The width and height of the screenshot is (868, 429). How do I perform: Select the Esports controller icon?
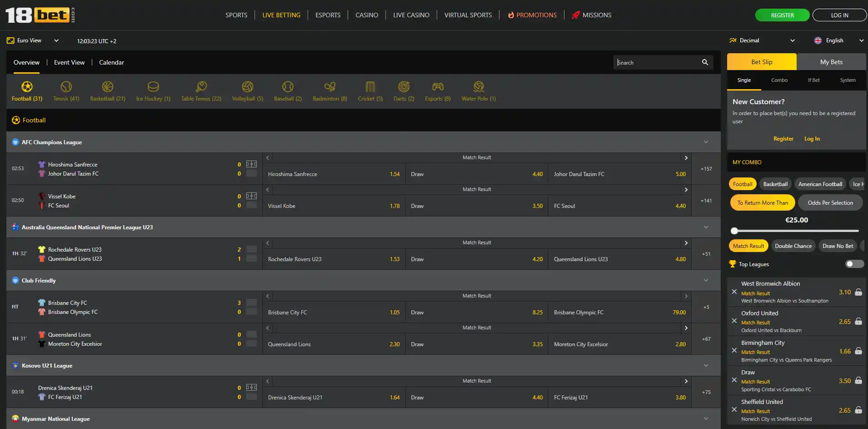click(438, 91)
